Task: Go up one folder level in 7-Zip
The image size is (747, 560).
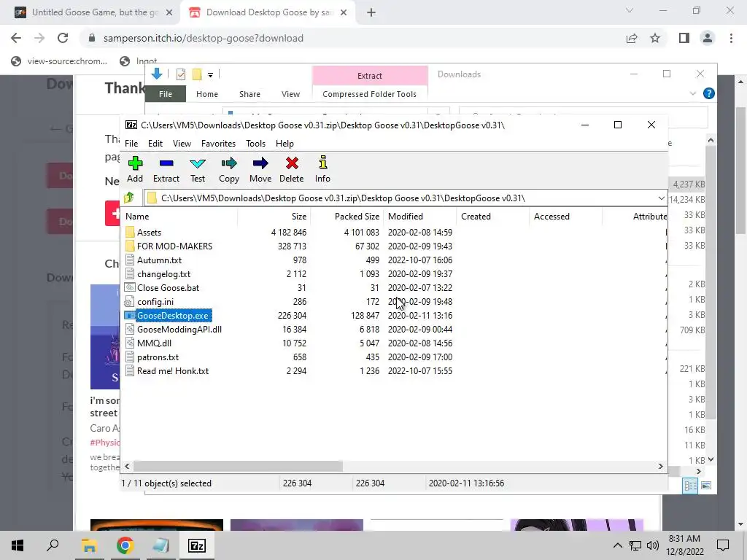Action: (129, 198)
